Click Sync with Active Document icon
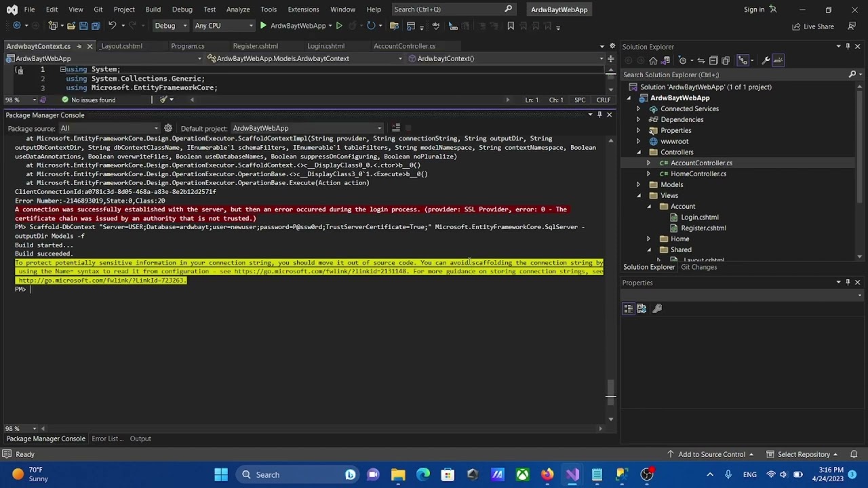868x488 pixels. click(x=701, y=60)
